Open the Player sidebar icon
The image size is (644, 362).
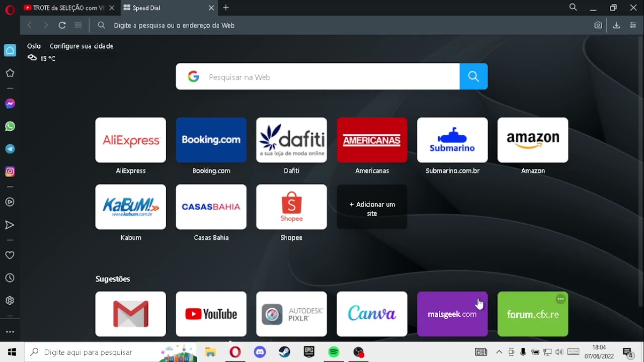(x=10, y=202)
